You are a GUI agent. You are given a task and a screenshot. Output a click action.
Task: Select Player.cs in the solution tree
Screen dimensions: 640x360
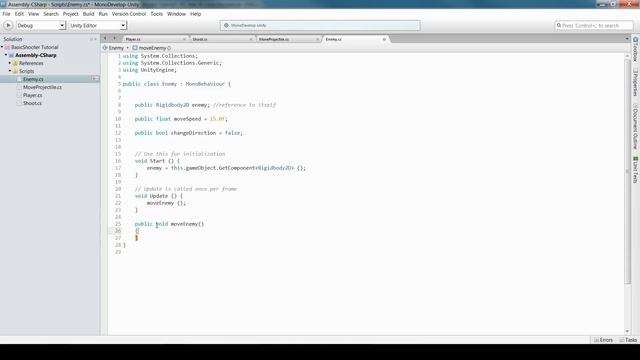33,95
